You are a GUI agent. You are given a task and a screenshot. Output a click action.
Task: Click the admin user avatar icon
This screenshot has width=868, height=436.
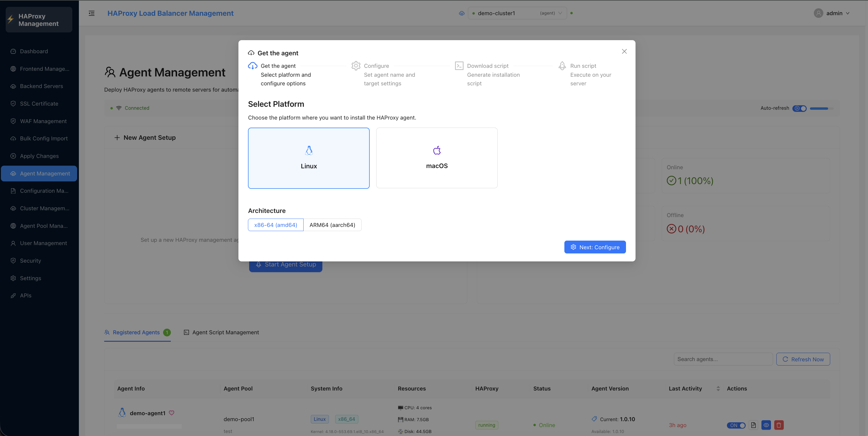818,13
